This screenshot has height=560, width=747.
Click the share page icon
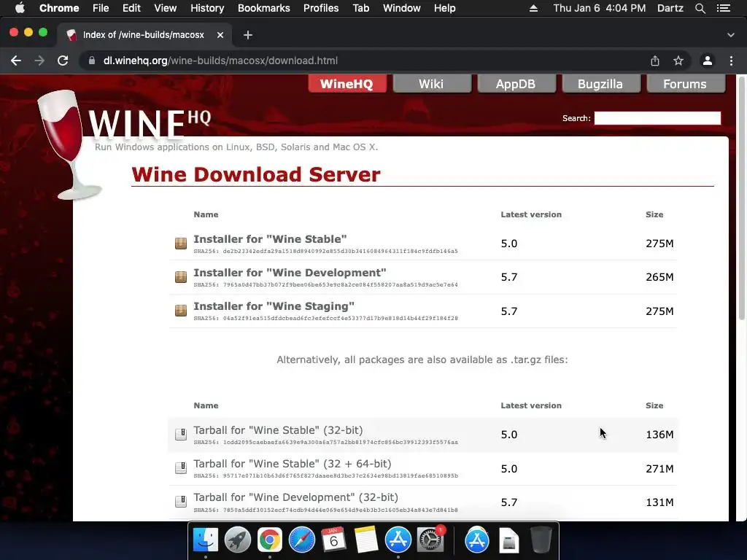[655, 61]
